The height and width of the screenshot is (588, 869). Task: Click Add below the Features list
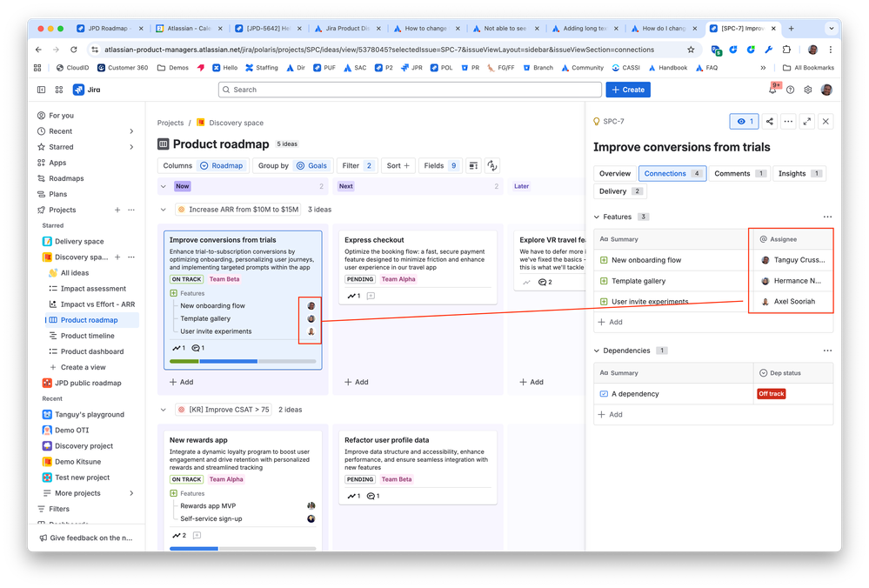pos(610,322)
